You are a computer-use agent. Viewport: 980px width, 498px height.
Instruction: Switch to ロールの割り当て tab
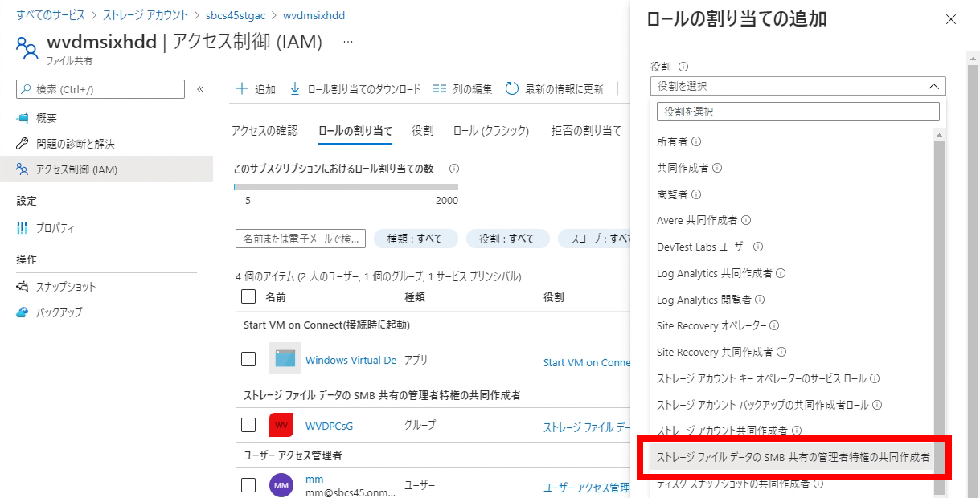(355, 131)
